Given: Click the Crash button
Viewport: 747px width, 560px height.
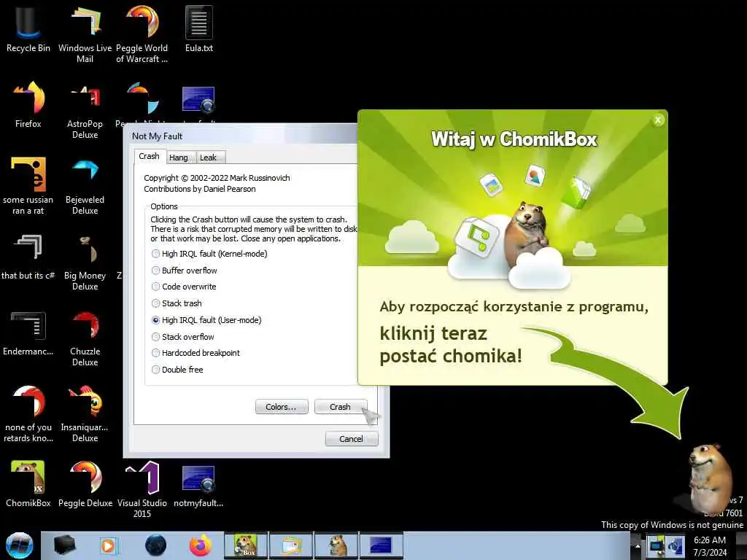Looking at the screenshot, I should coord(341,407).
